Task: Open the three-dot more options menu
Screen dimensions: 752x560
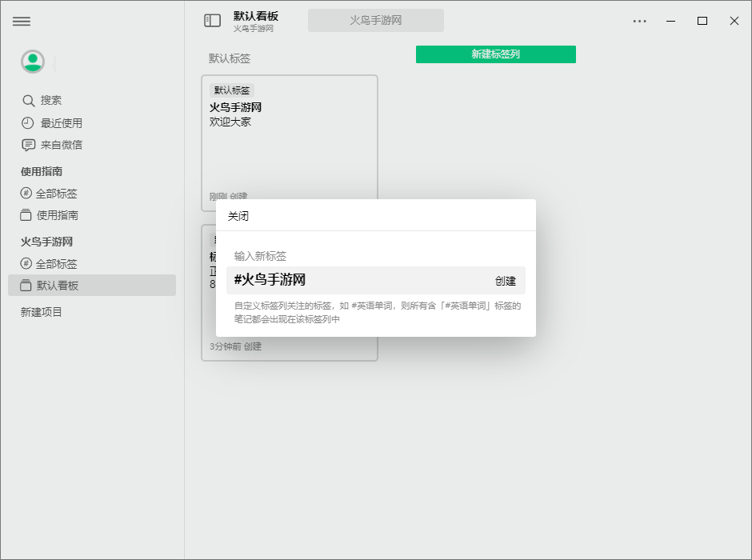Action: [639, 21]
